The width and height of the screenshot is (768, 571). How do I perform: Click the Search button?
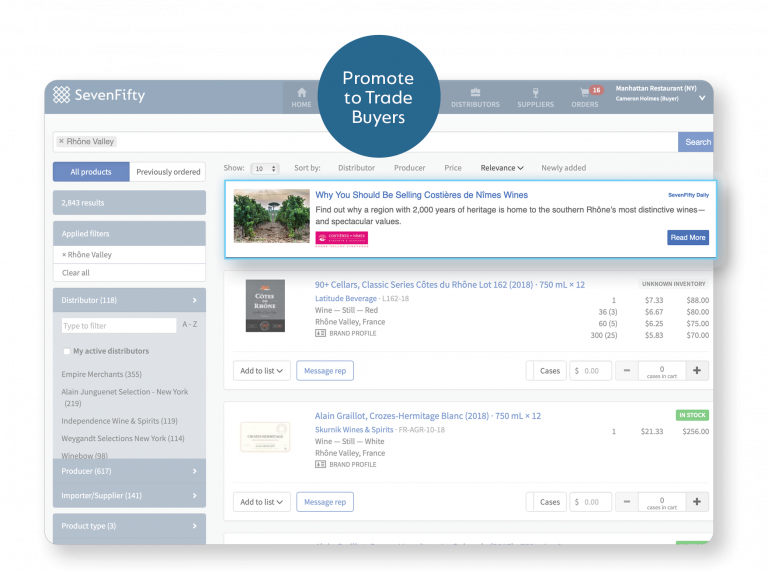tap(697, 142)
